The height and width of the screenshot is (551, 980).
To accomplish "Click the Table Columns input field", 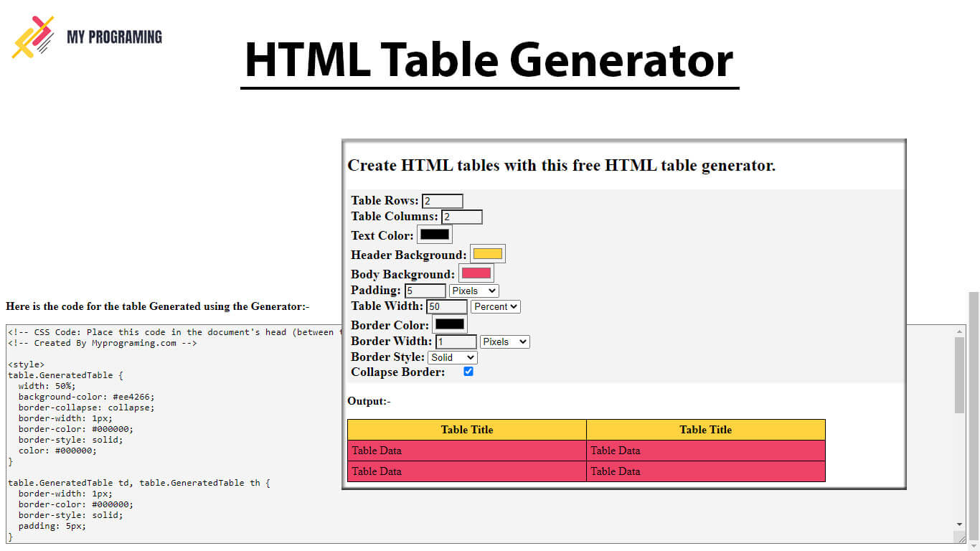I will point(462,216).
